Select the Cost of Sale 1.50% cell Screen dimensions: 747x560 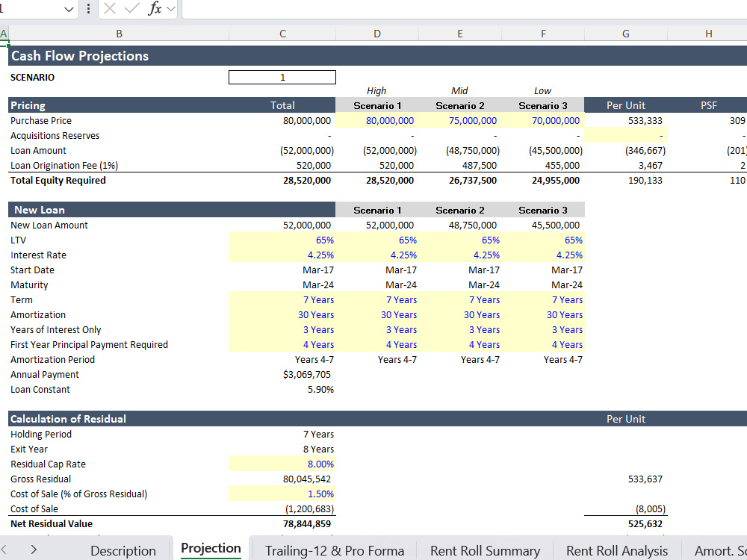pos(282,494)
